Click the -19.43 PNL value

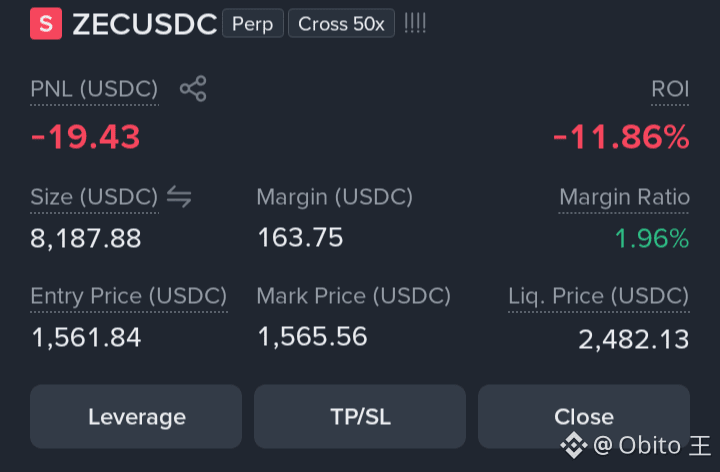click(85, 137)
